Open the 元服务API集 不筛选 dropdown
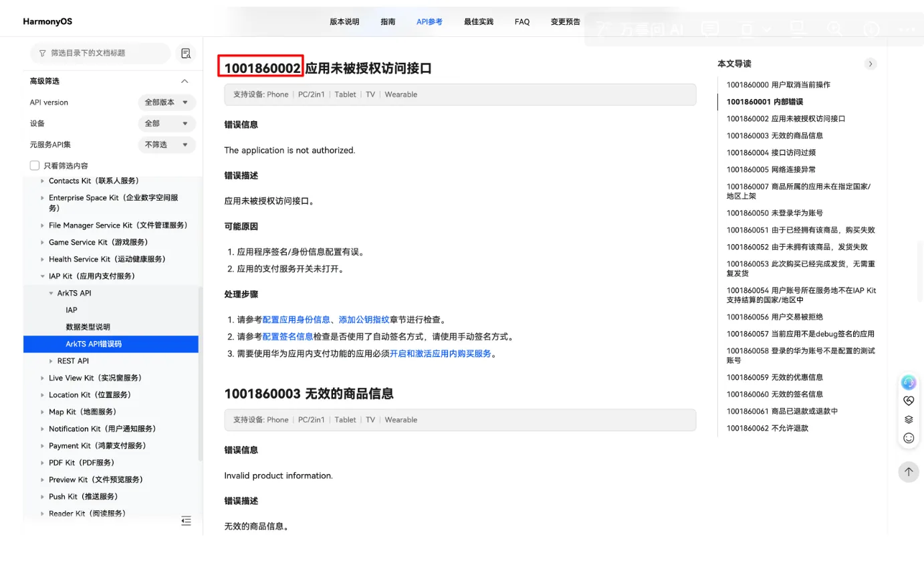This screenshot has width=924, height=567. pyautogui.click(x=167, y=145)
